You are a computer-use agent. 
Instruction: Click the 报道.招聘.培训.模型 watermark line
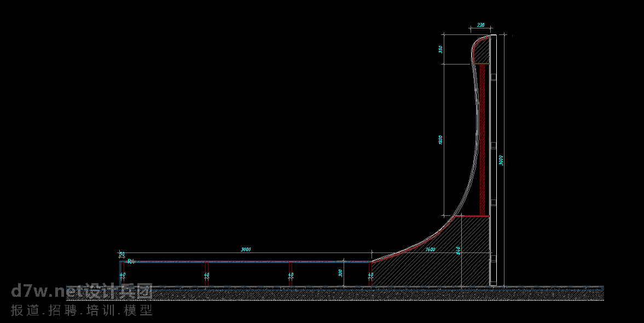82,310
